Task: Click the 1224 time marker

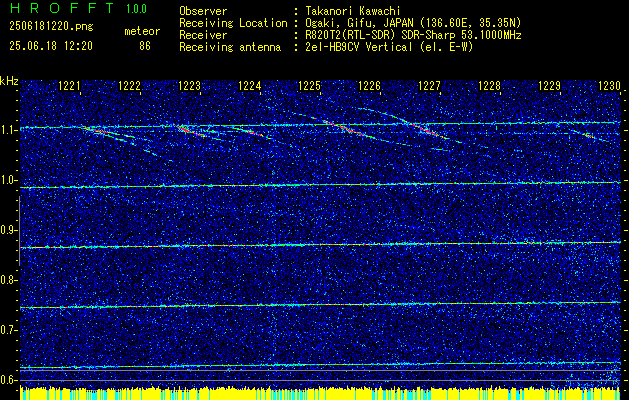Action: (250, 85)
